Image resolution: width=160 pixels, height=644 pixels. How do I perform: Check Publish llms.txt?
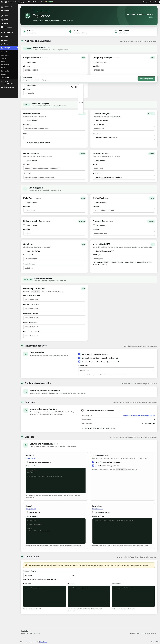pos(27,512)
